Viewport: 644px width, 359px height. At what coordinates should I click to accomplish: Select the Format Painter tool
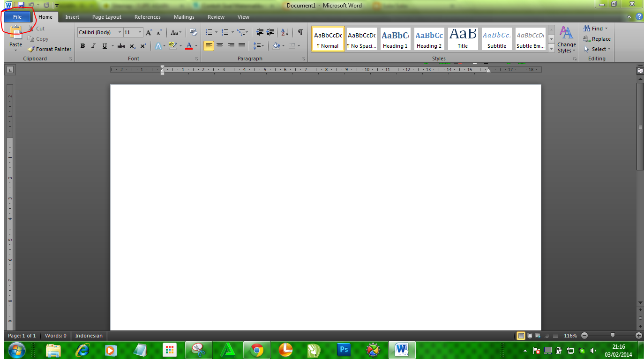pos(49,49)
